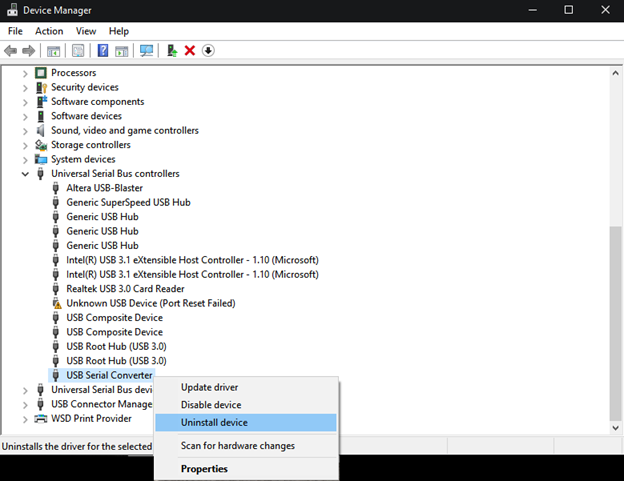This screenshot has width=624, height=481.
Task: Click the blue Help question mark icon
Action: click(103, 51)
